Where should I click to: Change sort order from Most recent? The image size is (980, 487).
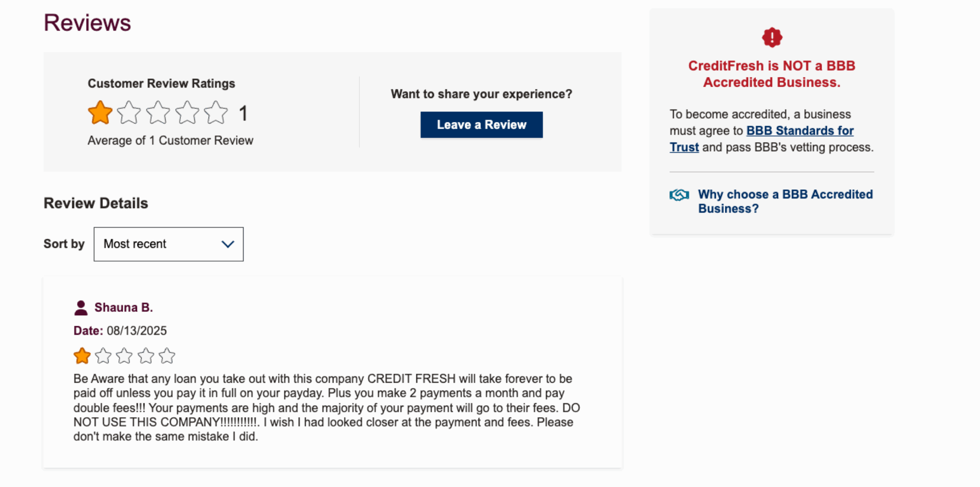[168, 244]
